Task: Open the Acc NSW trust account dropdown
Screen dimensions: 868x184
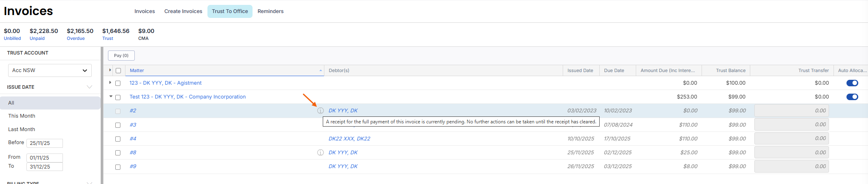Action: (x=50, y=70)
